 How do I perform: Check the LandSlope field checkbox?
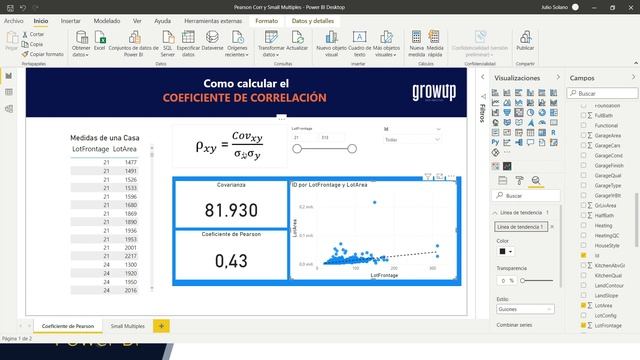point(583,295)
